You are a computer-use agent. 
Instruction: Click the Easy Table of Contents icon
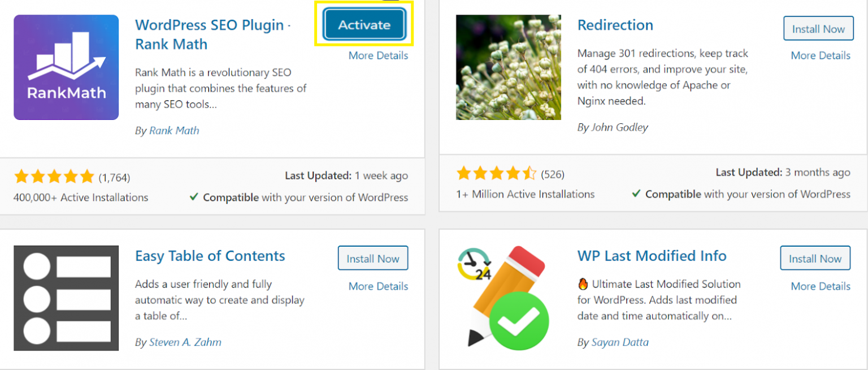pyautogui.click(x=66, y=298)
